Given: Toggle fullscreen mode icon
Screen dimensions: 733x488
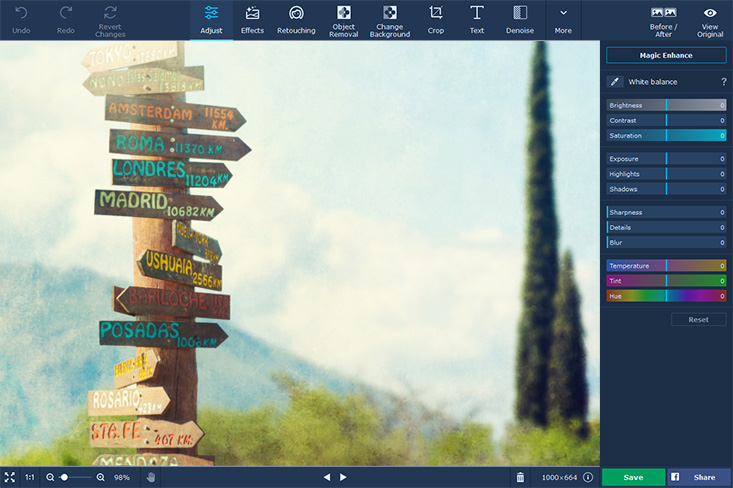Looking at the screenshot, I should (x=10, y=478).
